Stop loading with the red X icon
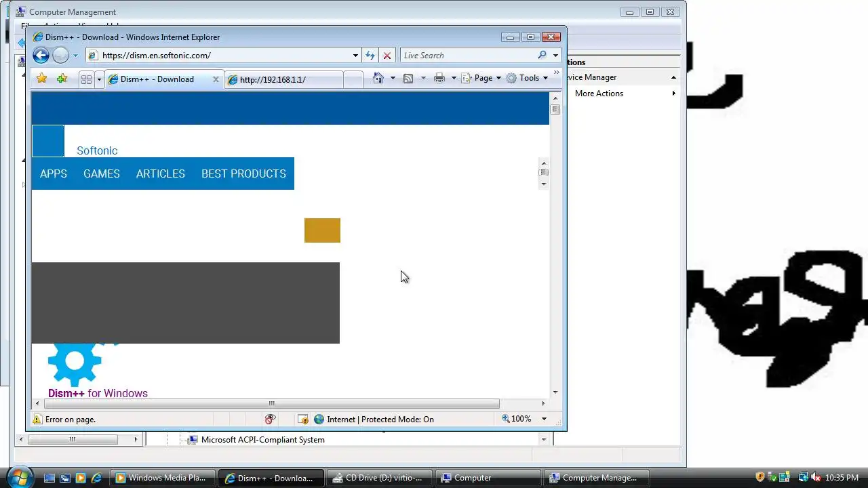 click(387, 56)
